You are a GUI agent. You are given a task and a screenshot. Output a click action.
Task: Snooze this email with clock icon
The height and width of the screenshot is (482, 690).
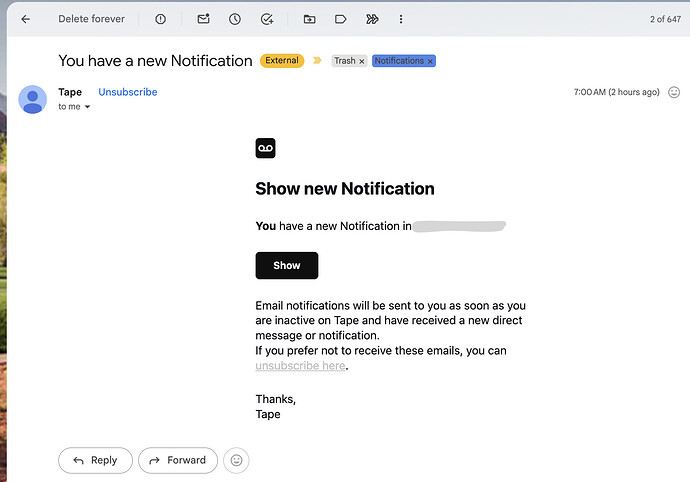tap(235, 19)
